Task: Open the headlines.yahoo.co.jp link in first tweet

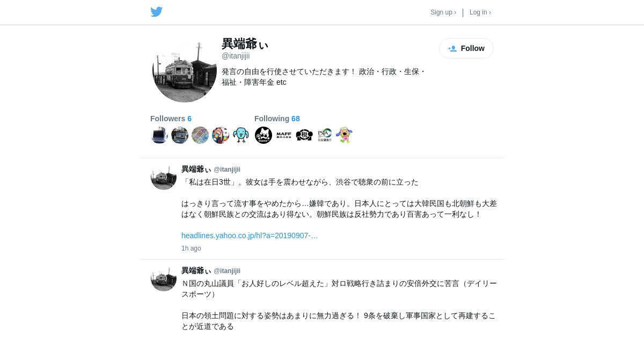Action: point(250,236)
